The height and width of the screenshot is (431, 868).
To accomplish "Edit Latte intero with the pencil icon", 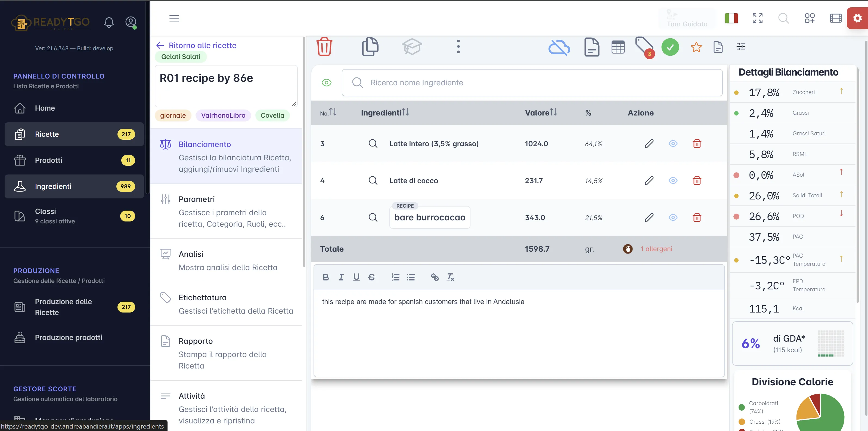I will [649, 143].
